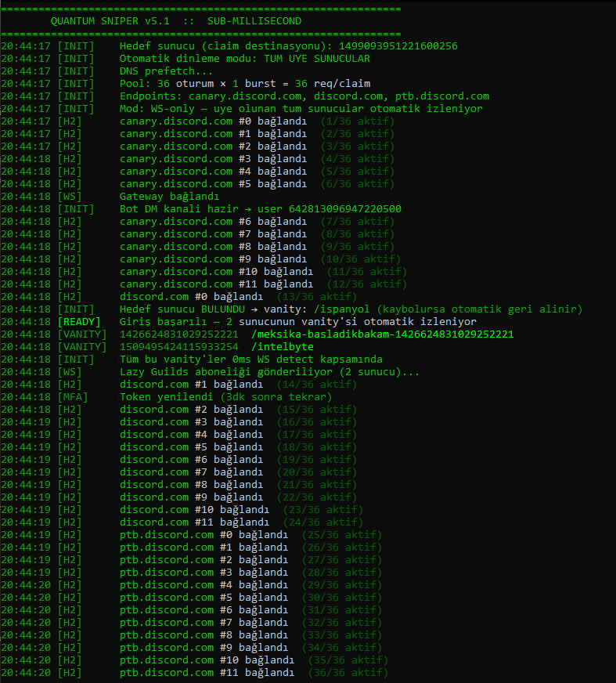Click vanity guild ID 1426624831029252221

[179, 334]
